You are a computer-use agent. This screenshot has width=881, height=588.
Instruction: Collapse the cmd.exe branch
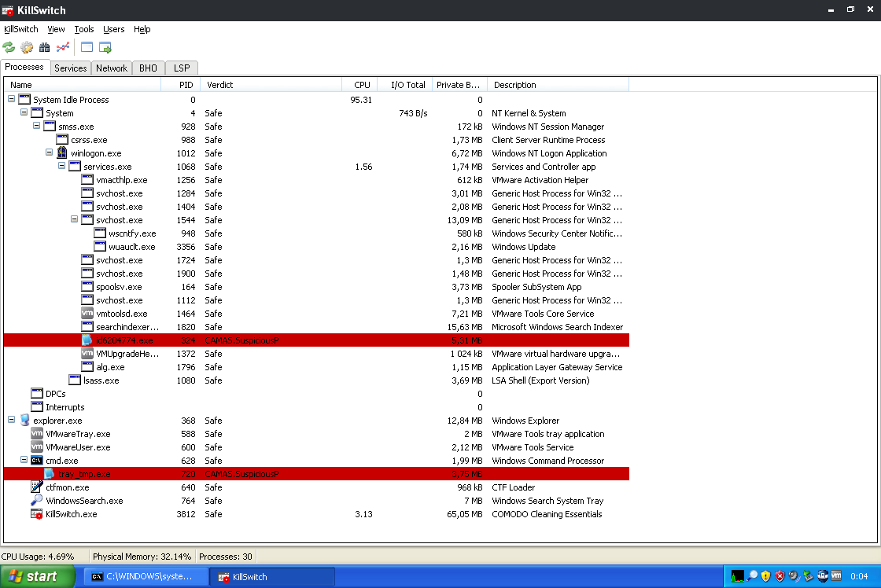pos(24,459)
